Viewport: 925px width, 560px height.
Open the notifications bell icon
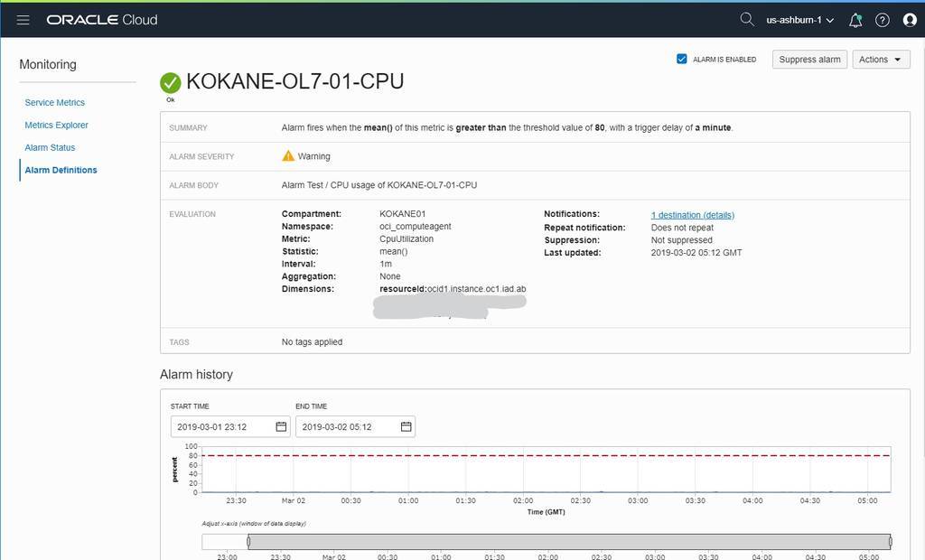tap(855, 20)
